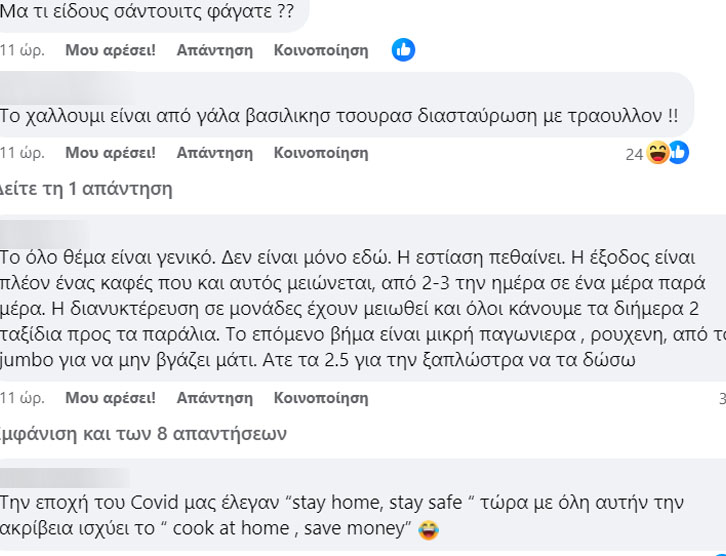Open the blurred author name of halloumi comment
The height and width of the screenshot is (556, 726).
pyautogui.click(x=69, y=88)
